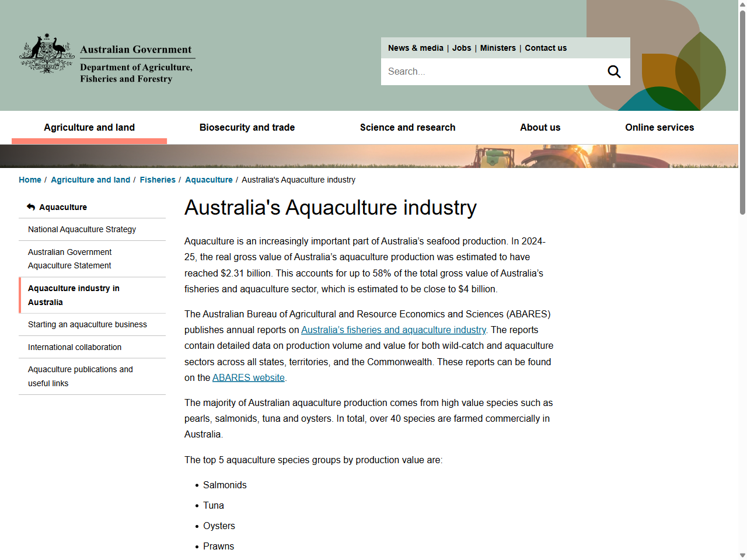Open the Agriculture and land menu
The image size is (747, 560).
89,127
